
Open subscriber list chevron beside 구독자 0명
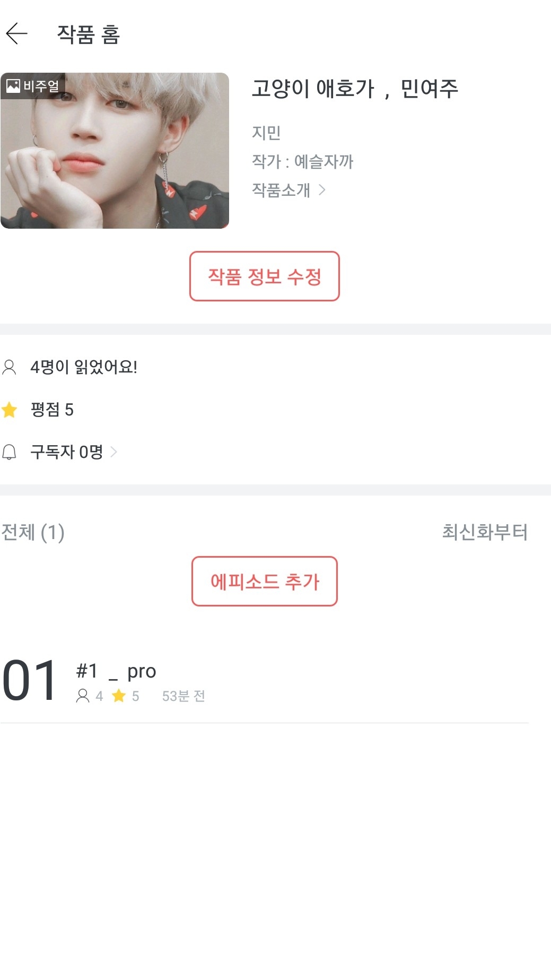click(113, 452)
